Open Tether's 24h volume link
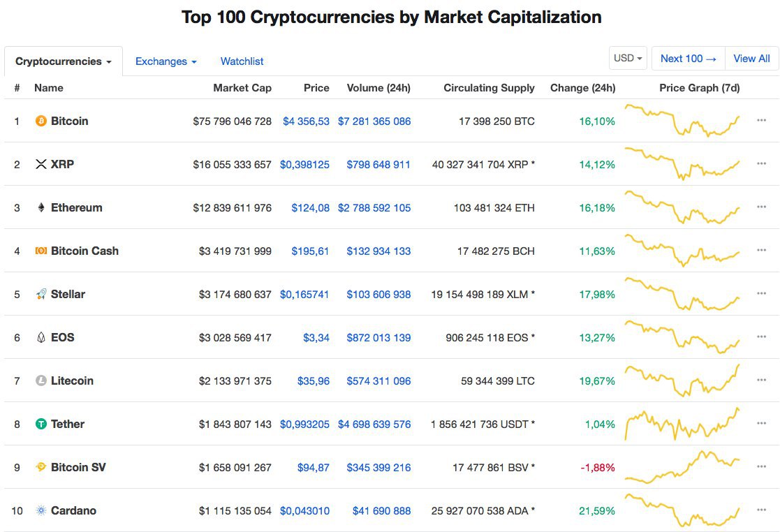 tap(374, 424)
